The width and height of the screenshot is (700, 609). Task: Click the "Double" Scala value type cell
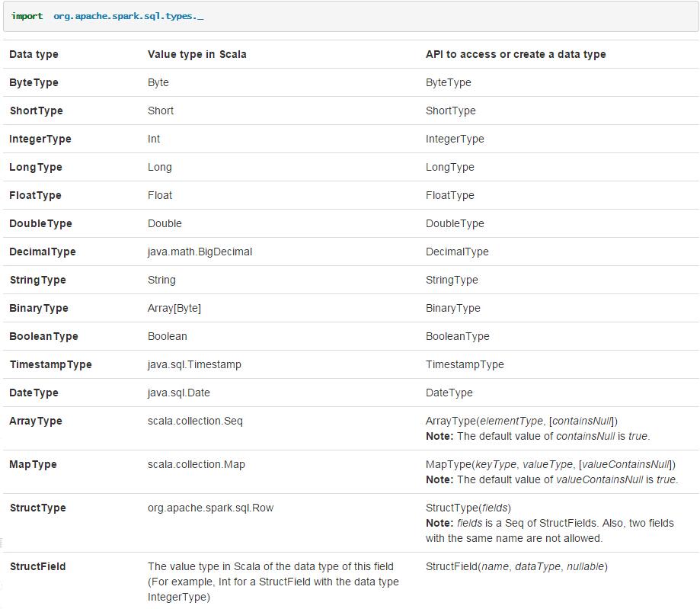pyautogui.click(x=165, y=223)
